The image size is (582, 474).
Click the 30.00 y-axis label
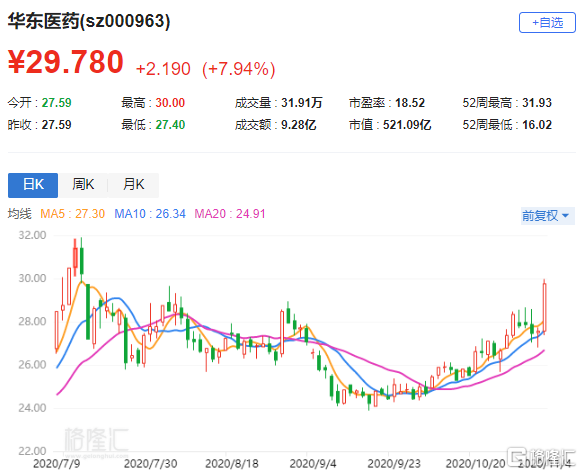tap(32, 278)
